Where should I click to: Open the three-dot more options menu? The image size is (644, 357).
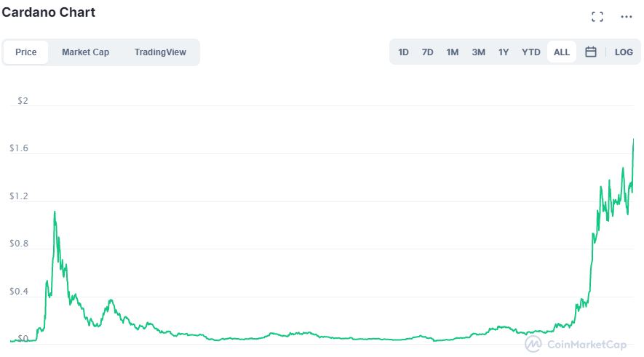[x=627, y=17]
